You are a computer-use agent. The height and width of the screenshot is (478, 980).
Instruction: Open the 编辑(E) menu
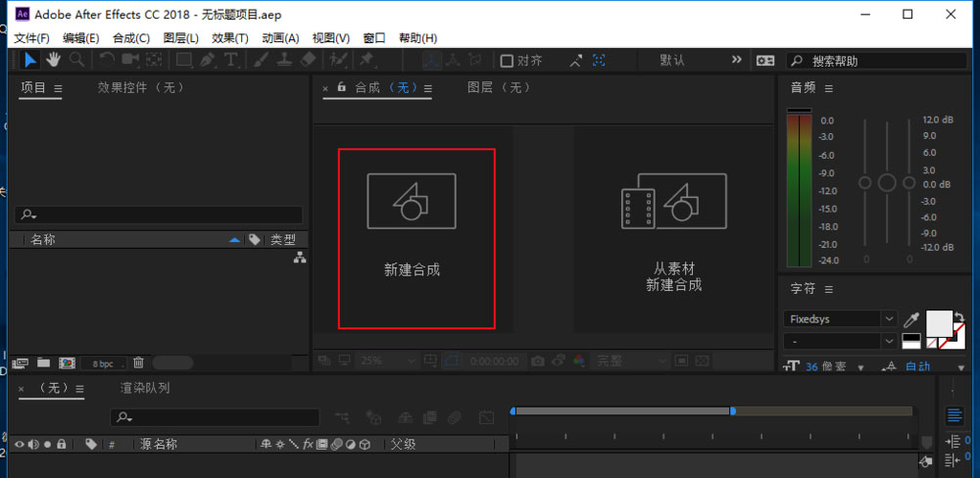80,38
